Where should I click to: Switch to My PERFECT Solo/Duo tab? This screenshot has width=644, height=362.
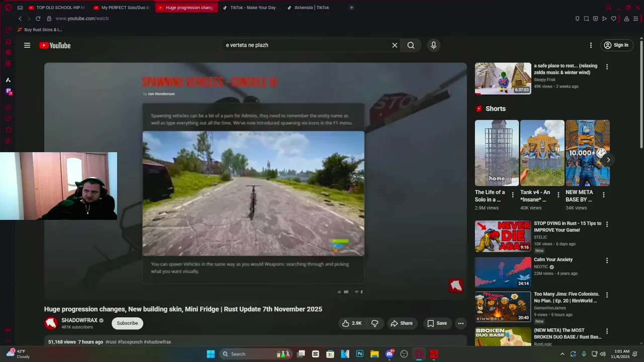(x=121, y=8)
